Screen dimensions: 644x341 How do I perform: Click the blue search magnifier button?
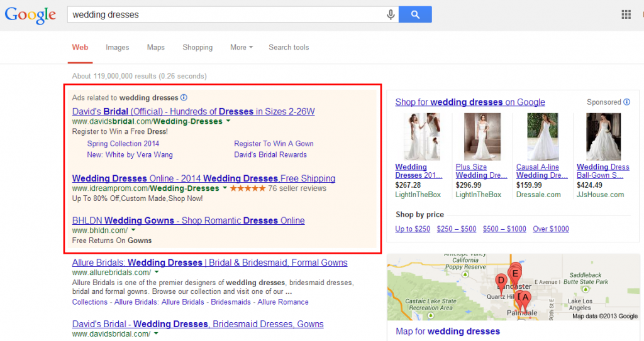pyautogui.click(x=415, y=14)
